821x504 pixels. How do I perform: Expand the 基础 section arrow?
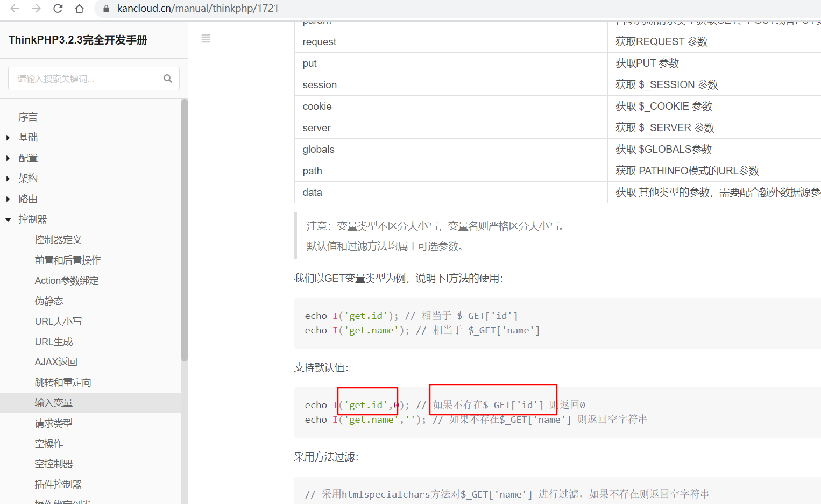pyautogui.click(x=8, y=138)
